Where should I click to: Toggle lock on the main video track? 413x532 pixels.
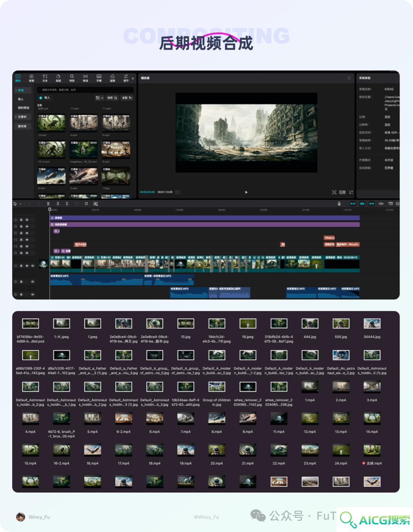21,266
